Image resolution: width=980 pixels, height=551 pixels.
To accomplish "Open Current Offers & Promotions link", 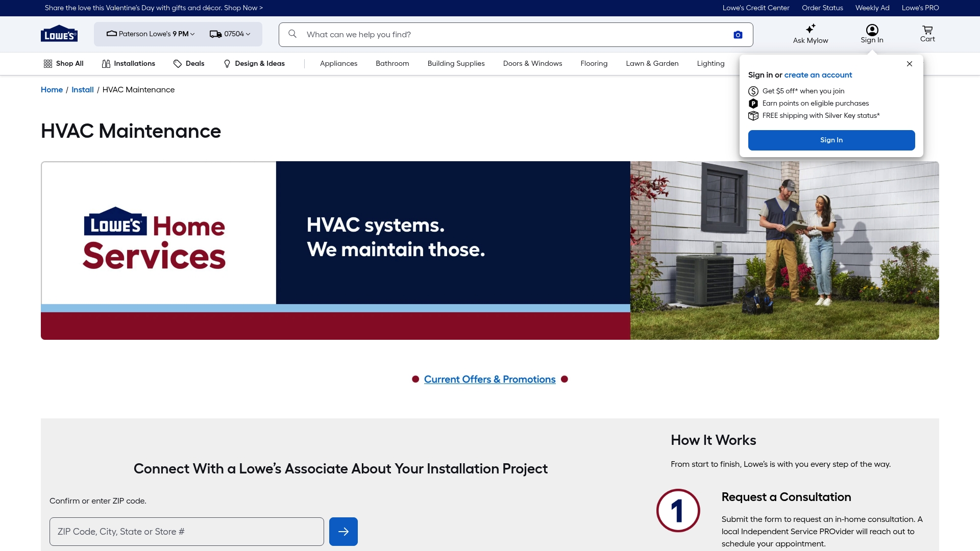I will (x=490, y=380).
